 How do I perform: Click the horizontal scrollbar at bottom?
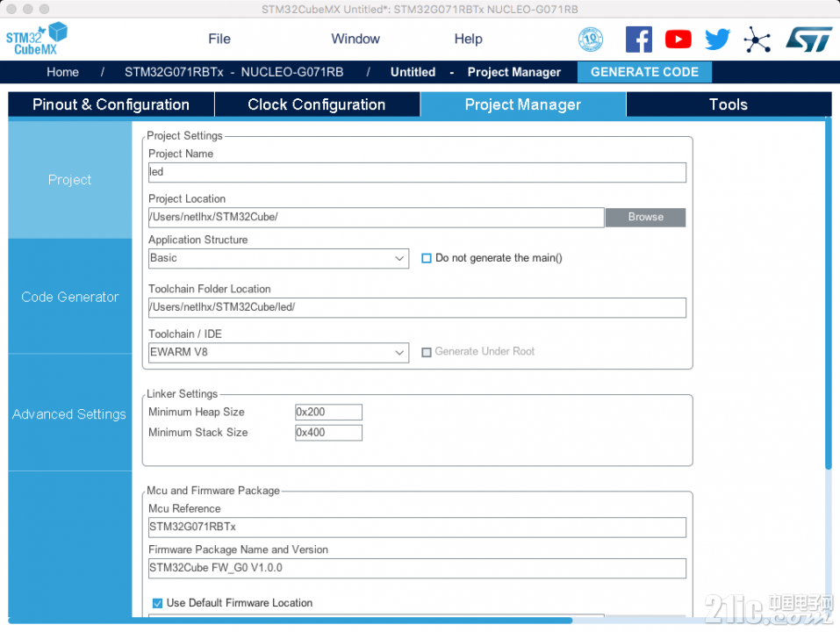coord(291,621)
